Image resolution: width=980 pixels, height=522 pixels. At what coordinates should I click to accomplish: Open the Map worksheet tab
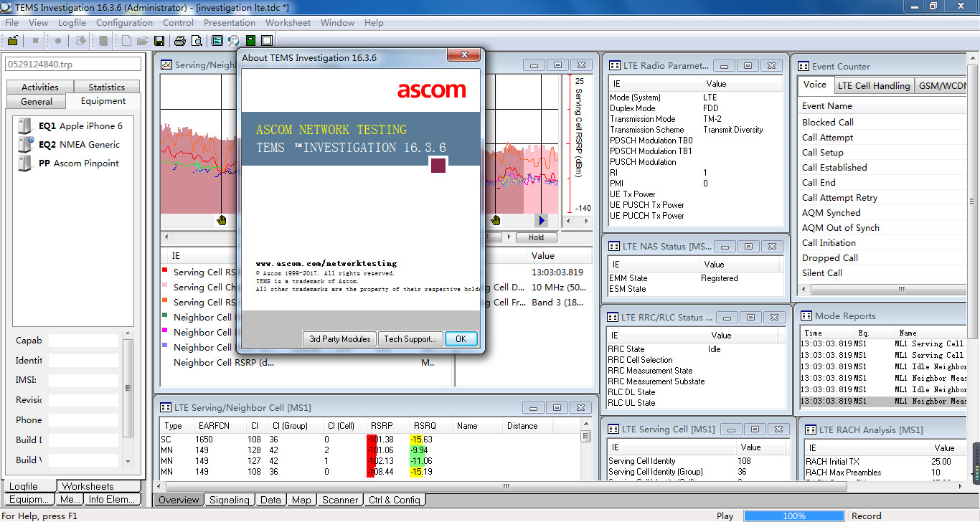[301, 500]
